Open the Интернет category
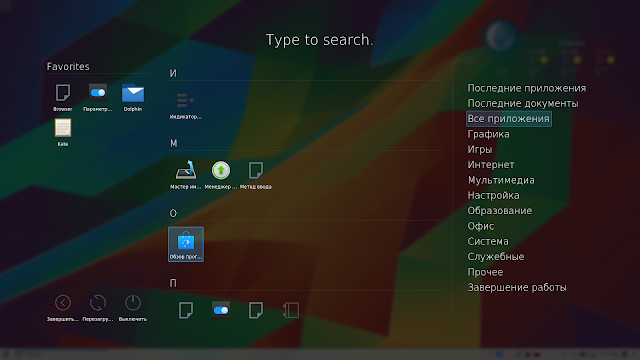This screenshot has height=360, width=640. (491, 165)
